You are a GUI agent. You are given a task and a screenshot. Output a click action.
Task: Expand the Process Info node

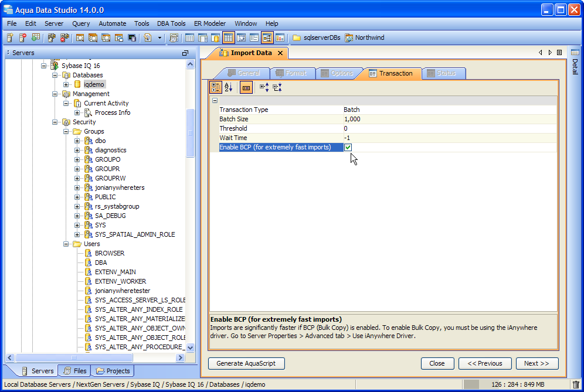point(77,113)
